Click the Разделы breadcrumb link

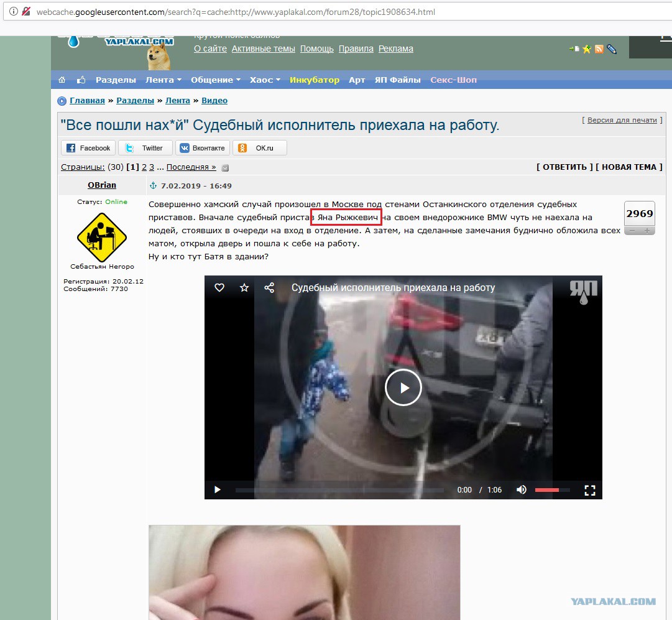point(135,100)
